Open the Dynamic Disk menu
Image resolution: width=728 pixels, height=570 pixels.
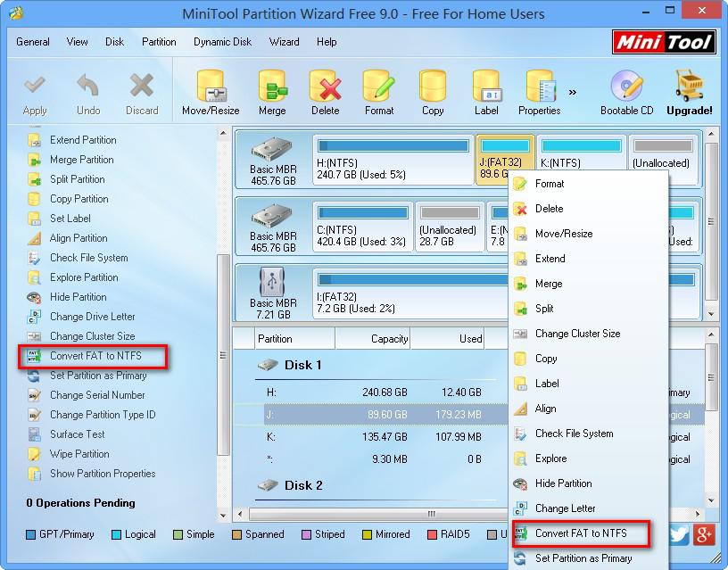(x=222, y=42)
